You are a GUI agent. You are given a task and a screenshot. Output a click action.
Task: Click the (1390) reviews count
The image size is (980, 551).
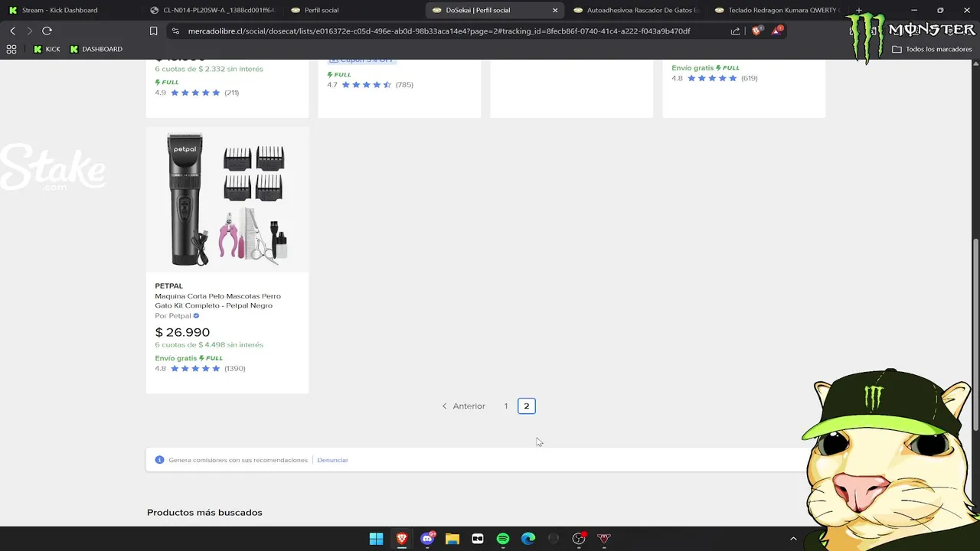[235, 369]
